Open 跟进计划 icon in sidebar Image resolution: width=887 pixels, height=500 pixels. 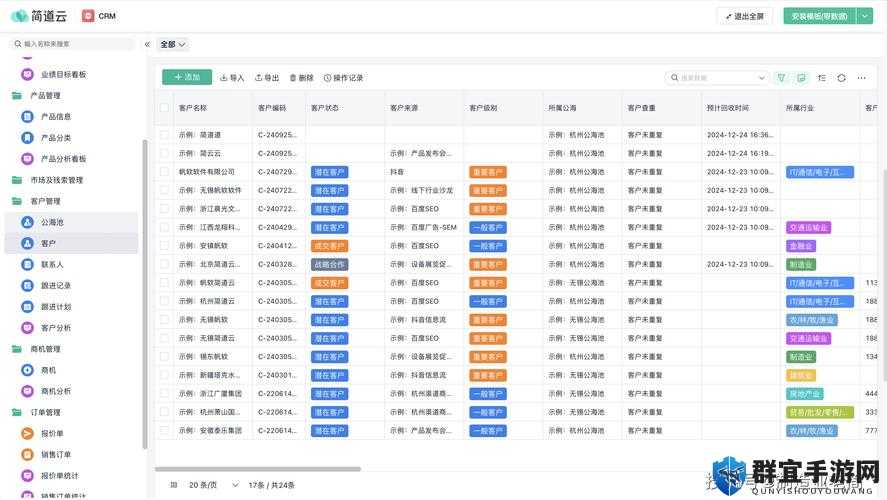point(27,307)
